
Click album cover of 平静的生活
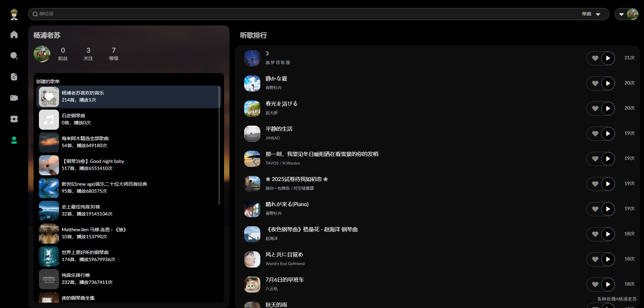(x=252, y=134)
